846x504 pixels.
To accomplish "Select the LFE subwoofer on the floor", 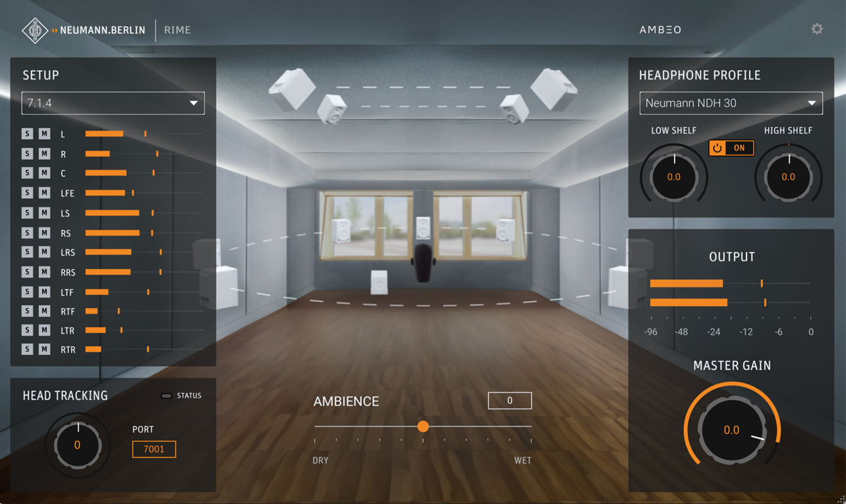I will point(379,282).
